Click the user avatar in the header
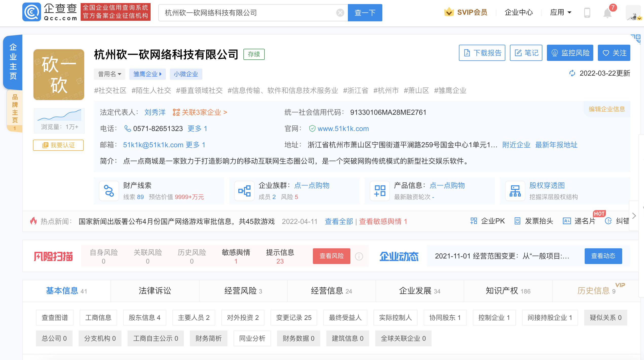The width and height of the screenshot is (644, 360). click(634, 13)
